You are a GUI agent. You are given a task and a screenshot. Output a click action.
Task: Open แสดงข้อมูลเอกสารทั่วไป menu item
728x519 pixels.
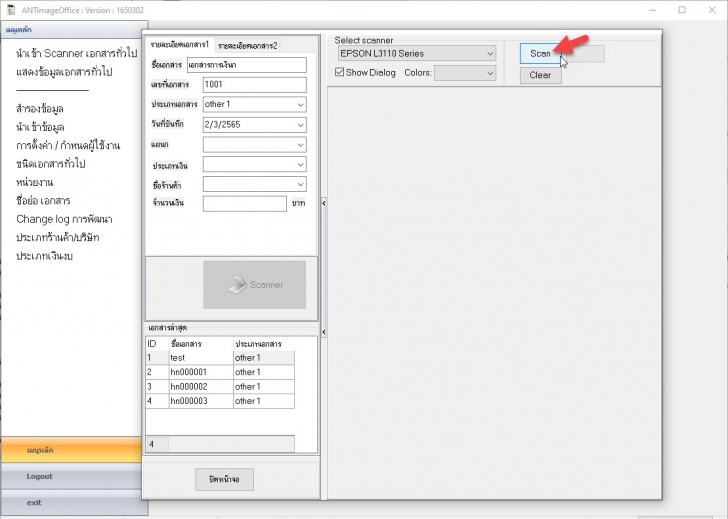pyautogui.click(x=64, y=72)
